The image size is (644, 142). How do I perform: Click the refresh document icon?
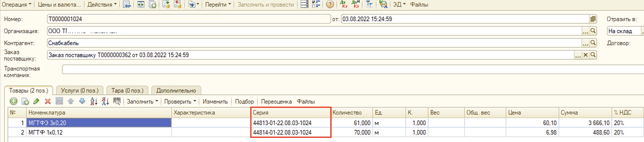coord(141,4)
